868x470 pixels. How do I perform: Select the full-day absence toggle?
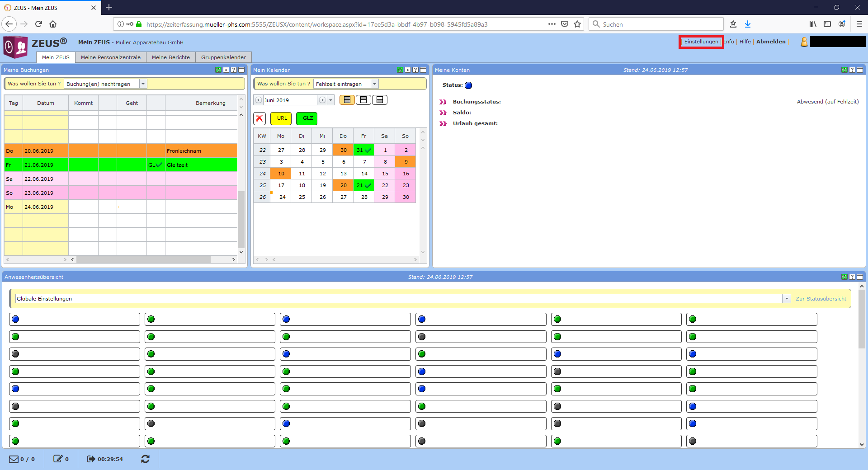pyautogui.click(x=347, y=100)
